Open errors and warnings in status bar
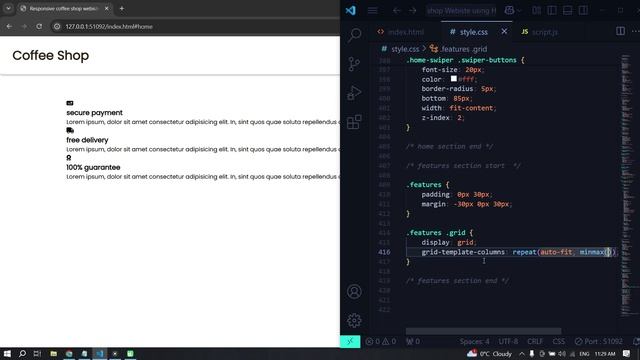Screen dimensions: 640x360 pyautogui.click(x=381, y=341)
